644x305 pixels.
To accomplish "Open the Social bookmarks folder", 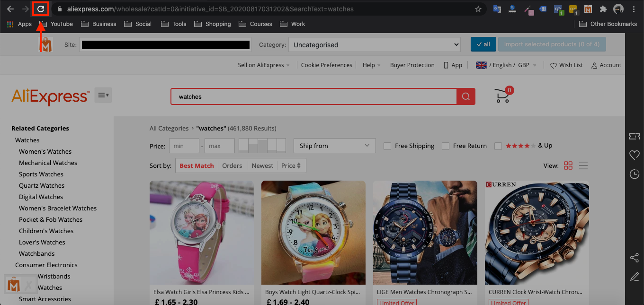I will [138, 24].
